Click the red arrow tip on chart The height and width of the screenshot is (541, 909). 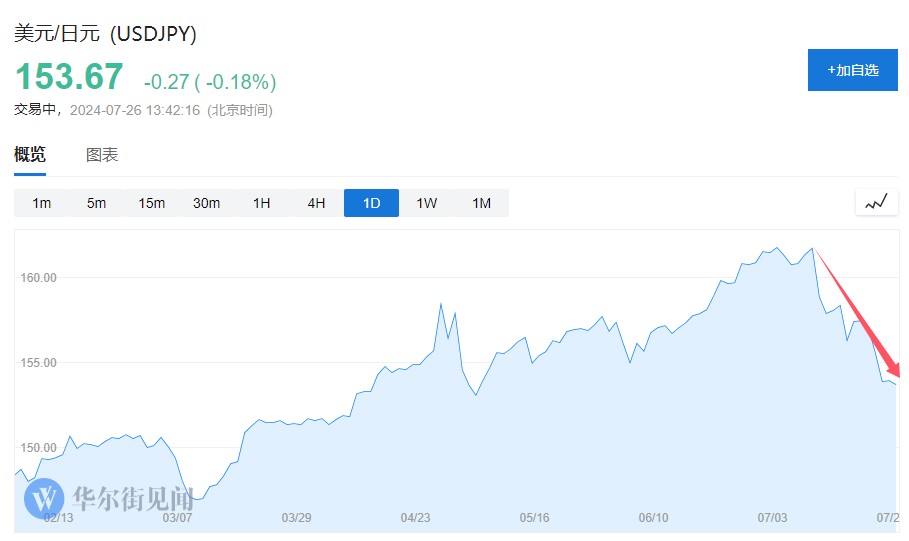pyautogui.click(x=899, y=374)
